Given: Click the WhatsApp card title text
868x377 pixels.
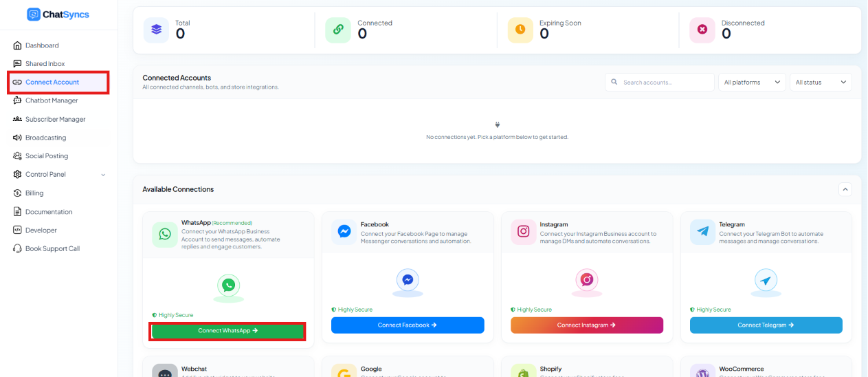Looking at the screenshot, I should [196, 223].
